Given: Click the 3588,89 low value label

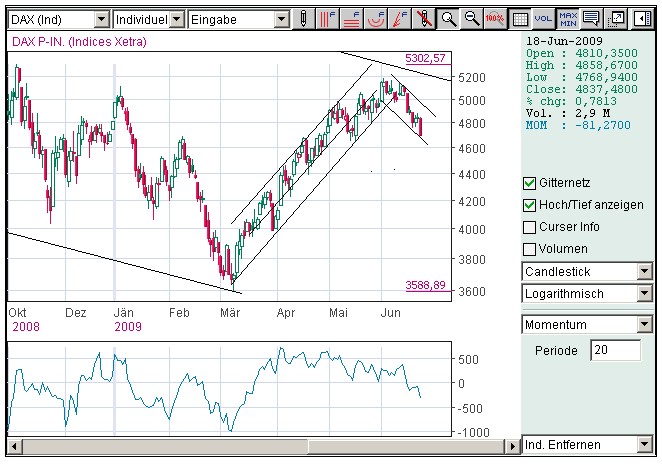Looking at the screenshot, I should (425, 285).
